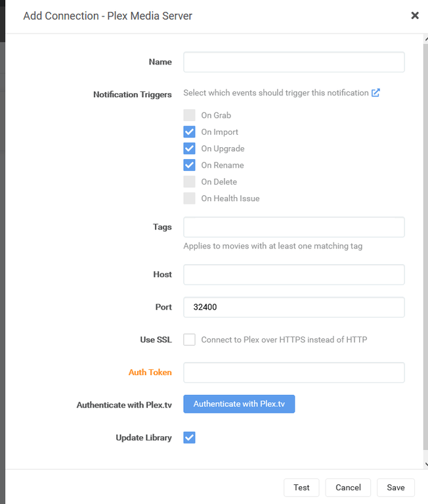Click the 'Applies to movies with at least one matching tag' text
Viewport: 428px width, 504px height.
click(273, 246)
